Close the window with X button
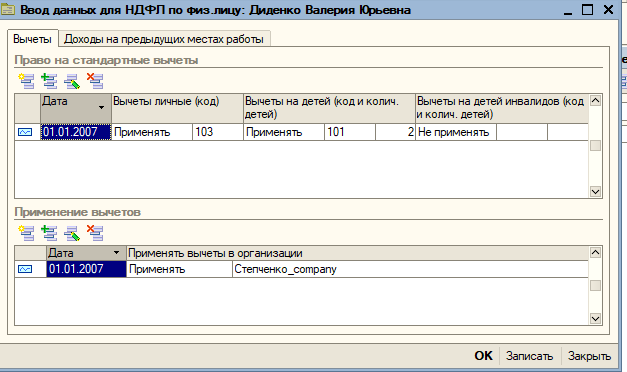Image resolution: width=627 pixels, height=372 pixels. click(x=608, y=9)
